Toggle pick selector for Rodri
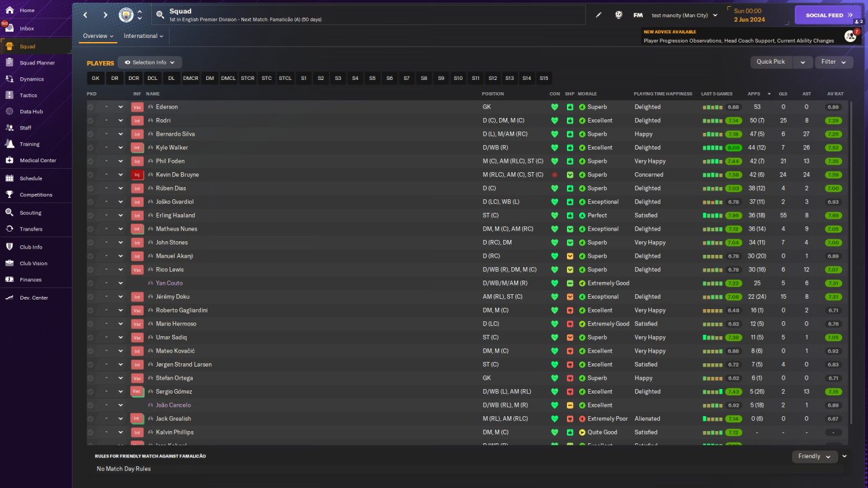The image size is (868, 488). [91, 121]
